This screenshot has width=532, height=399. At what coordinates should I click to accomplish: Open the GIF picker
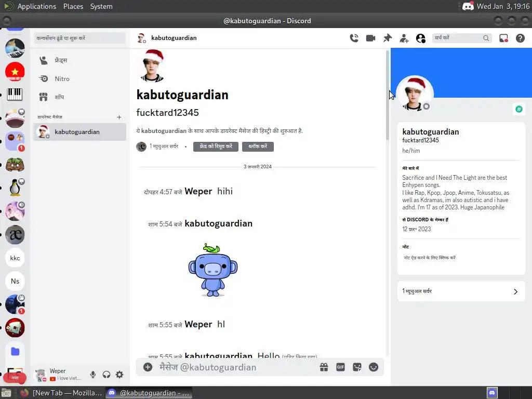(340, 367)
